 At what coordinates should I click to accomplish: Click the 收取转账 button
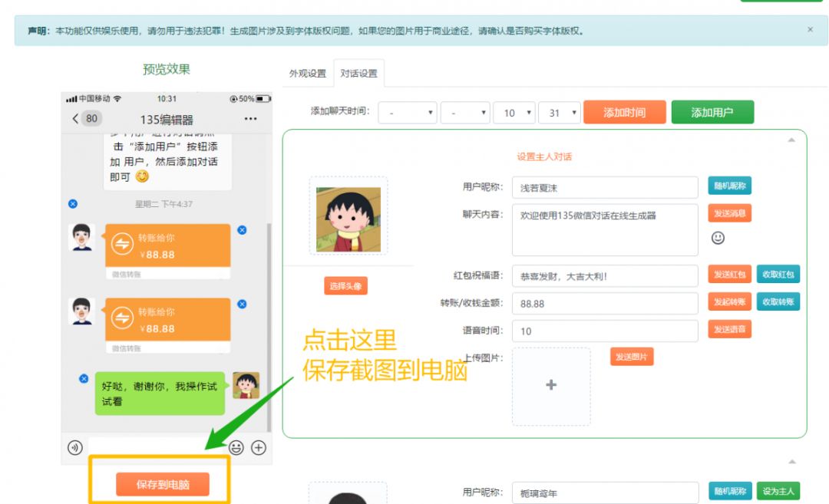pyautogui.click(x=778, y=301)
